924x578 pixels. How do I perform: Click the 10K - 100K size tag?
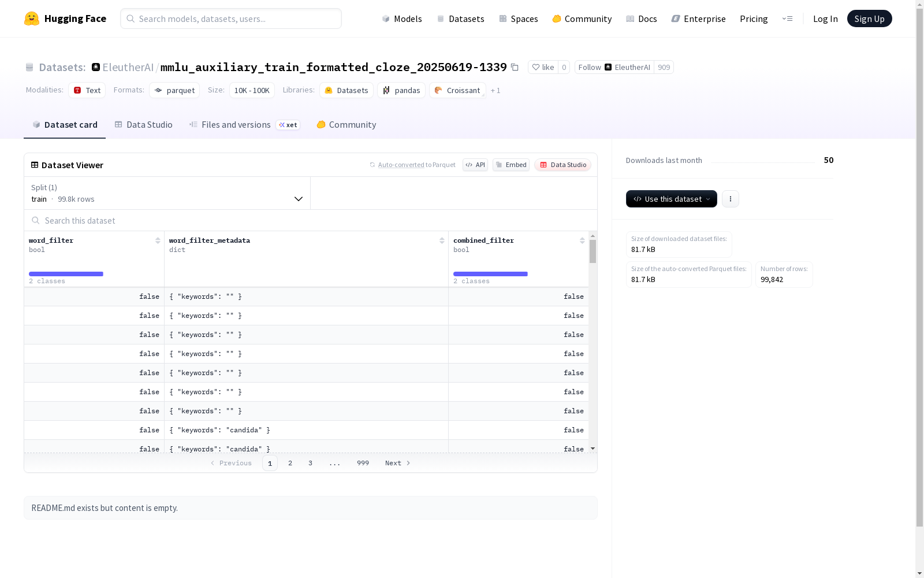pyautogui.click(x=252, y=90)
